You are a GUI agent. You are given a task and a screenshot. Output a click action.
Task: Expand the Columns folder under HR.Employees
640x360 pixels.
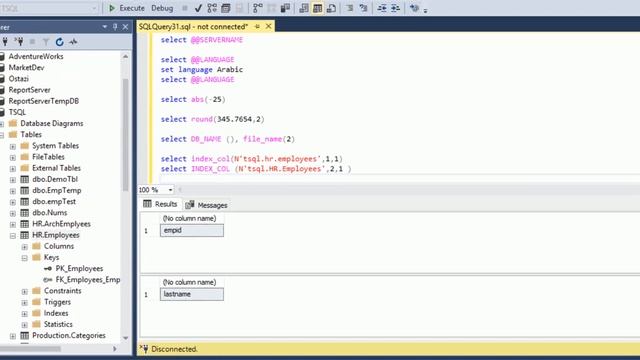tap(24, 247)
